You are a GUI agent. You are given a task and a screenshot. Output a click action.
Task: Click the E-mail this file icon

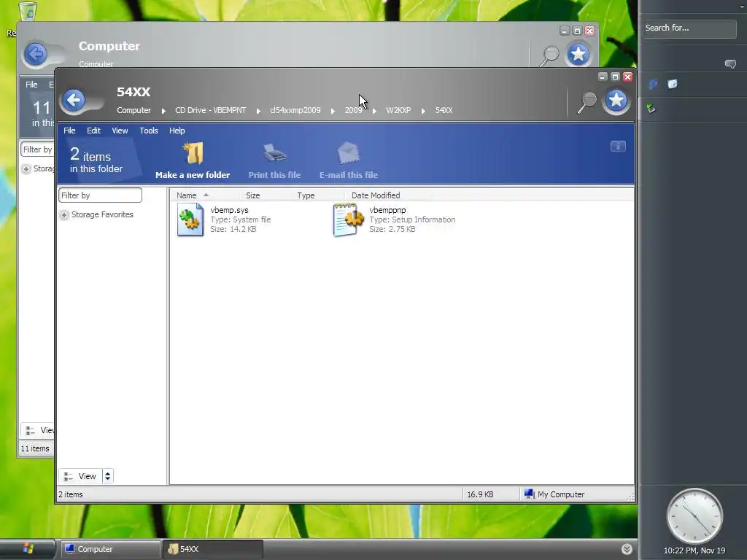(348, 153)
